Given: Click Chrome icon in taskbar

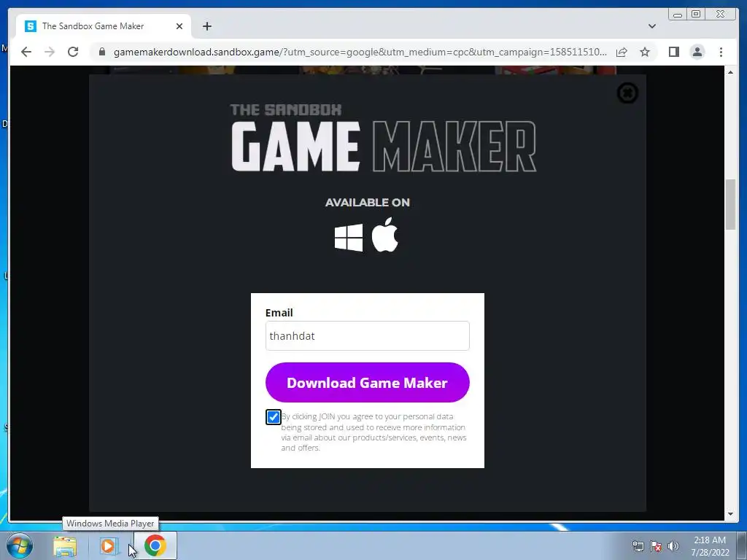Looking at the screenshot, I should (x=155, y=545).
